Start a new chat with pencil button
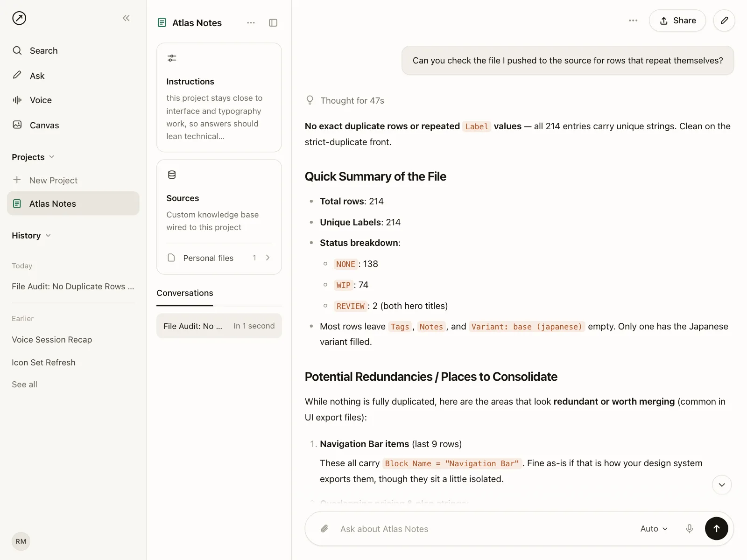747x560 pixels. (x=724, y=21)
